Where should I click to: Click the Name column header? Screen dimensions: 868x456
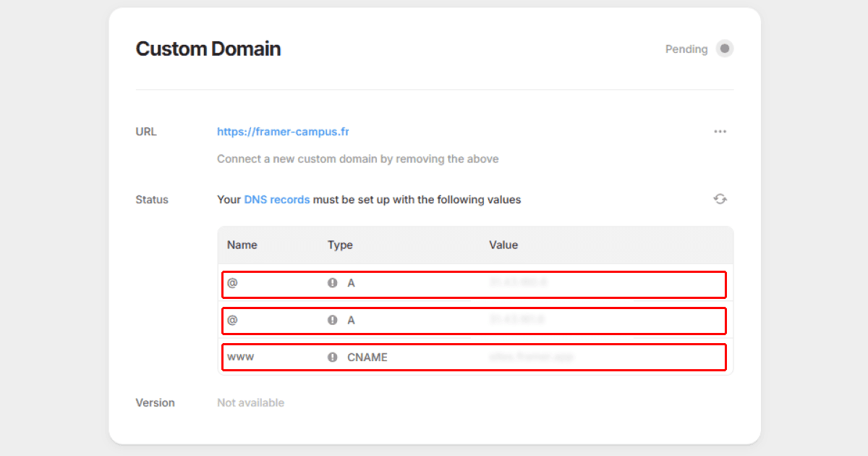(x=242, y=245)
